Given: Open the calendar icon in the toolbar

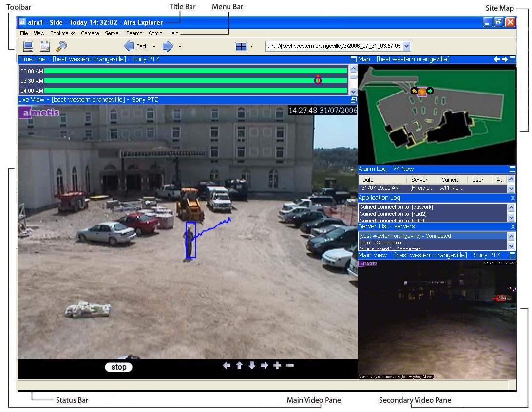Looking at the screenshot, I should [45, 46].
